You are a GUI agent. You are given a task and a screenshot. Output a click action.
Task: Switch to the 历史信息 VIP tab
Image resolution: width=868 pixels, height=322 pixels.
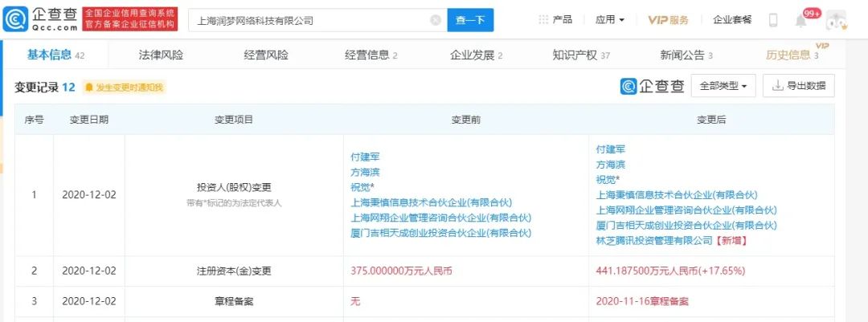tap(792, 55)
